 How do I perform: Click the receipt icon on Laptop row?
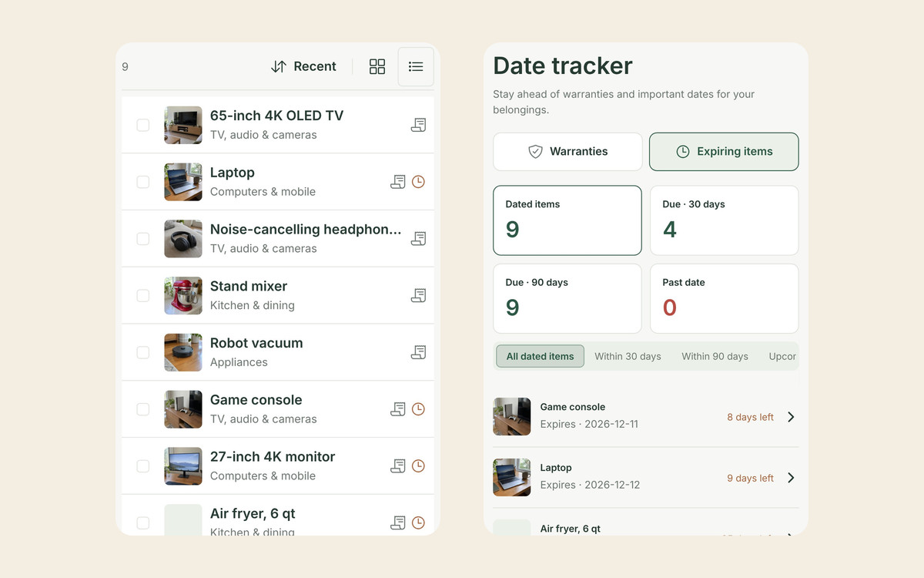click(x=398, y=182)
